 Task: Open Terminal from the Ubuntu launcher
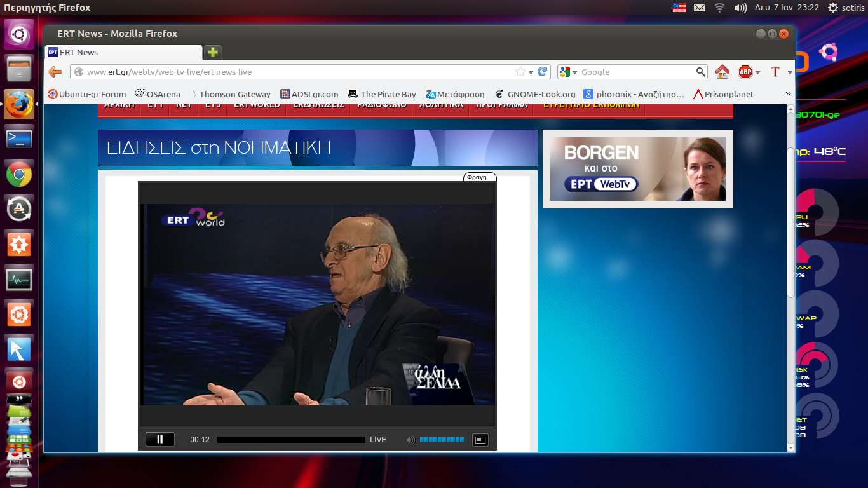click(x=19, y=139)
